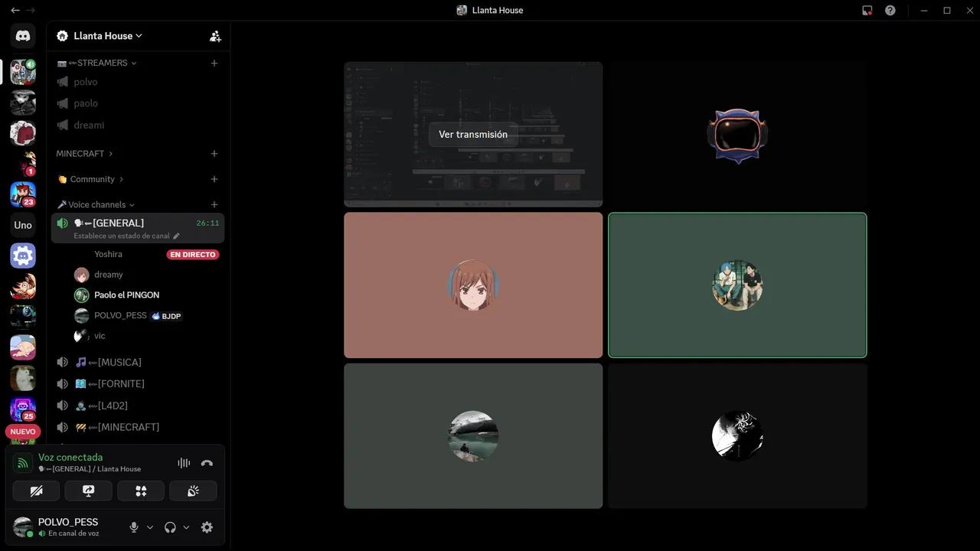Click the BJDP server tag
980x551 pixels.
point(166,315)
